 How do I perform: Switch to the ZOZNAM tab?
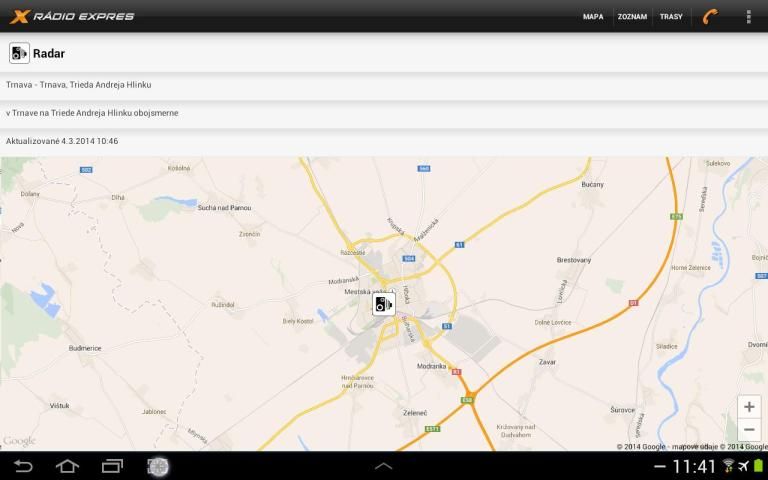[632, 16]
